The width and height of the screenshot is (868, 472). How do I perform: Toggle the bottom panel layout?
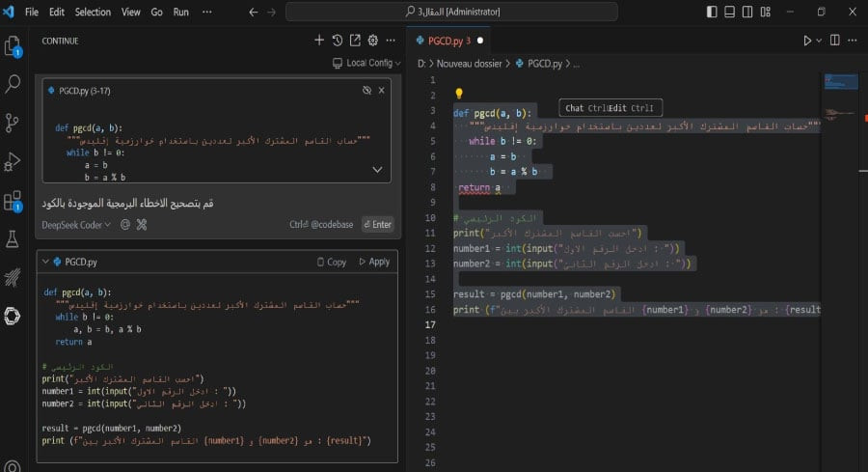coord(730,12)
